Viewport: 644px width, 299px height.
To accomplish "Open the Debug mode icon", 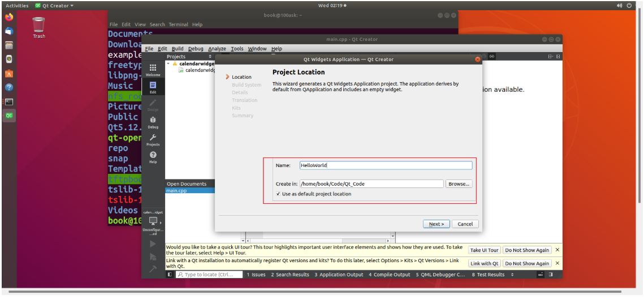I will (153, 122).
